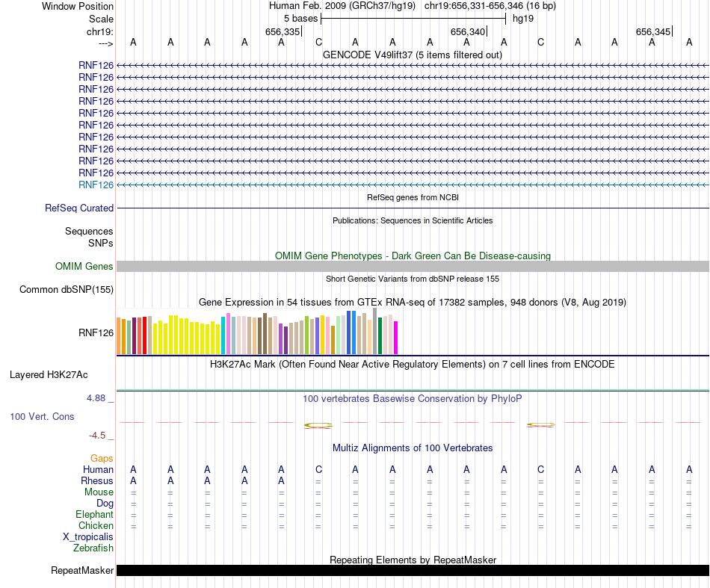Open the GENCODE V49lift37 track title
This screenshot has height=588, width=710.
tap(413, 55)
